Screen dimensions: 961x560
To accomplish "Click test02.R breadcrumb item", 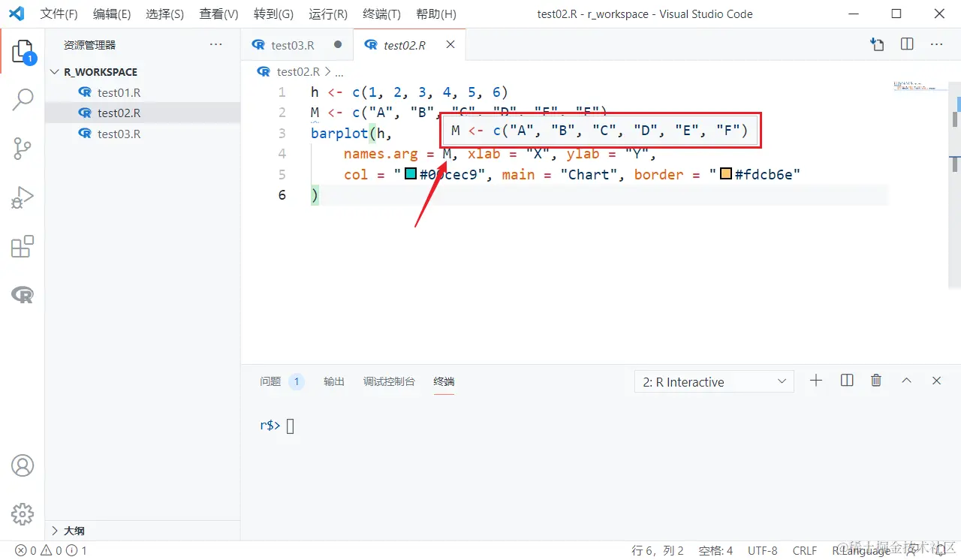I will click(298, 72).
